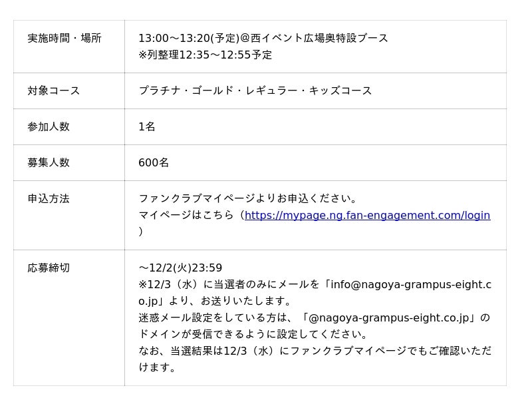Click the final けます。 text line
Image resolution: width=532 pixels, height=406 pixels.
(x=158, y=367)
